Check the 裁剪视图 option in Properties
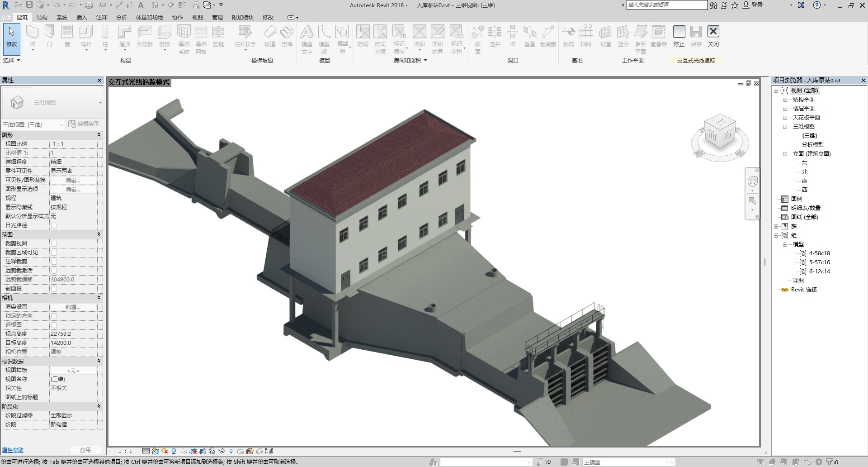 (54, 243)
